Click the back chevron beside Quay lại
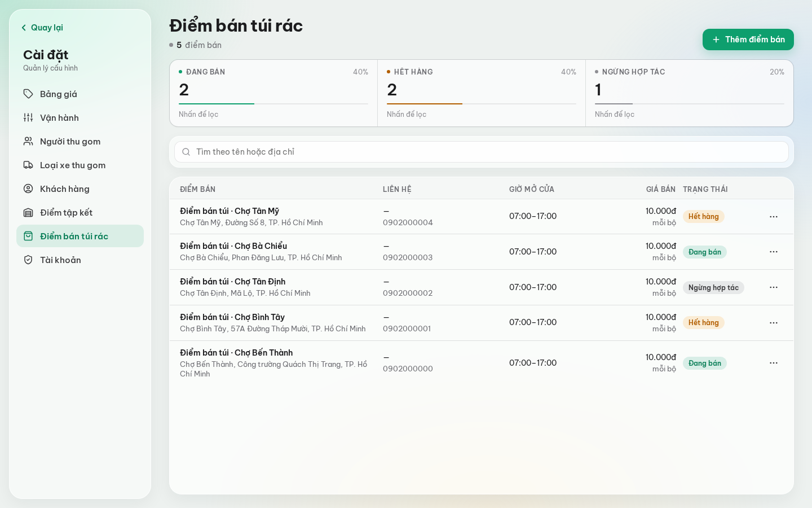The height and width of the screenshot is (508, 812). (24, 28)
